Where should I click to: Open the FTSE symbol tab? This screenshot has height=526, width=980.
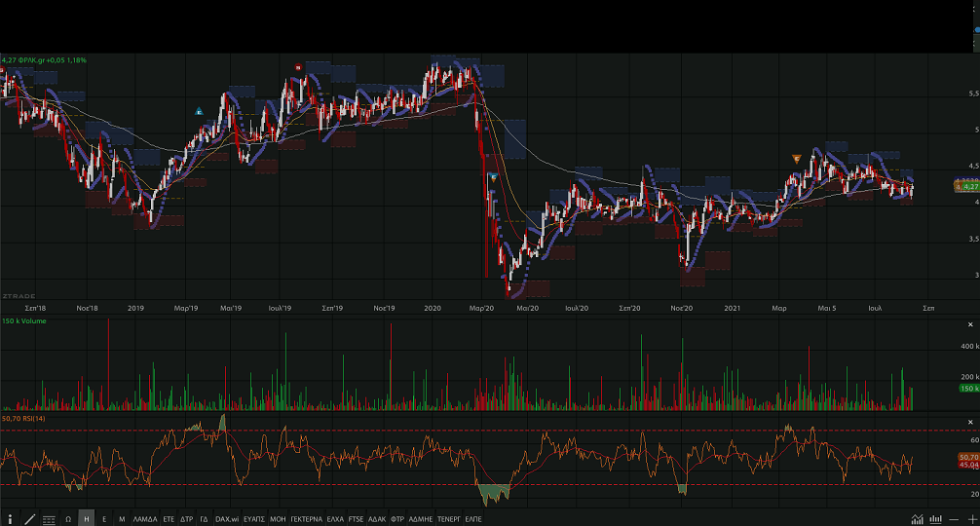pyautogui.click(x=355, y=519)
